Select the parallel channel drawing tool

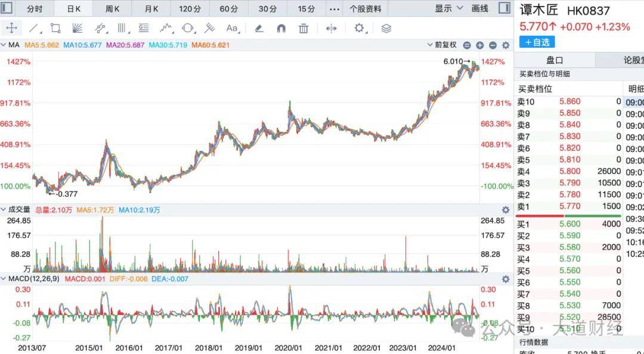pos(100,28)
